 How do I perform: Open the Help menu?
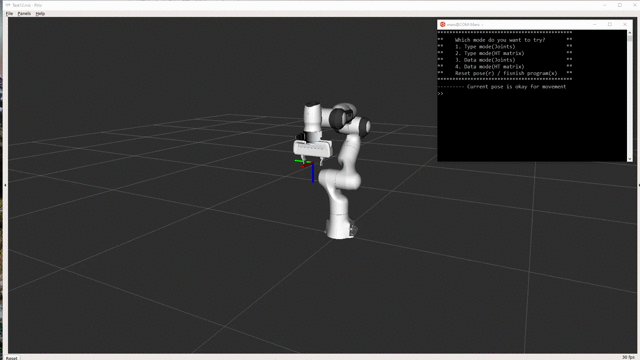tap(40, 13)
